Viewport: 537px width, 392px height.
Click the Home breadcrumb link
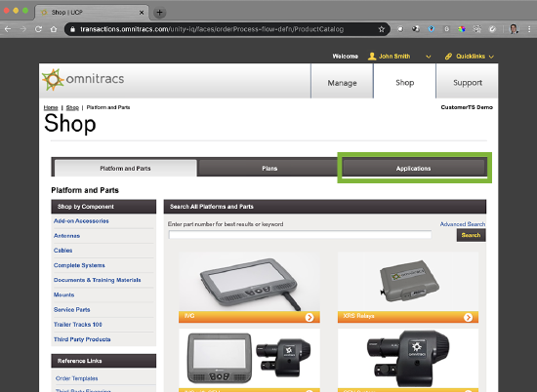[x=51, y=107]
